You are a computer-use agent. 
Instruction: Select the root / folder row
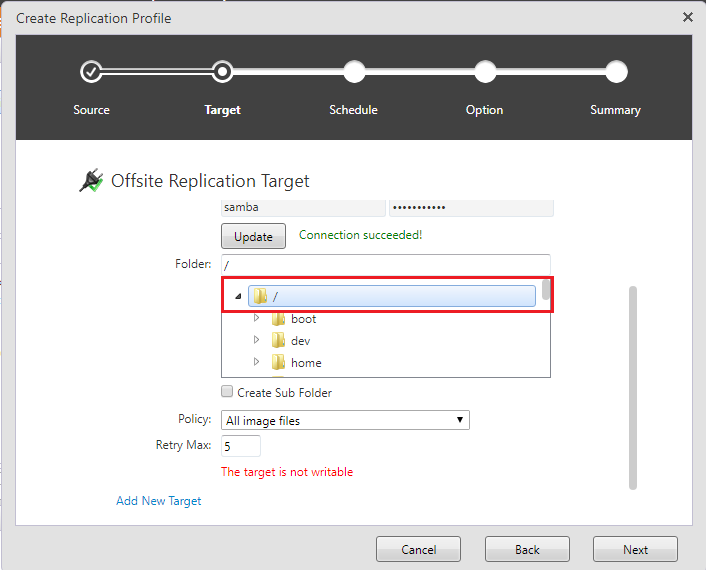click(x=392, y=296)
